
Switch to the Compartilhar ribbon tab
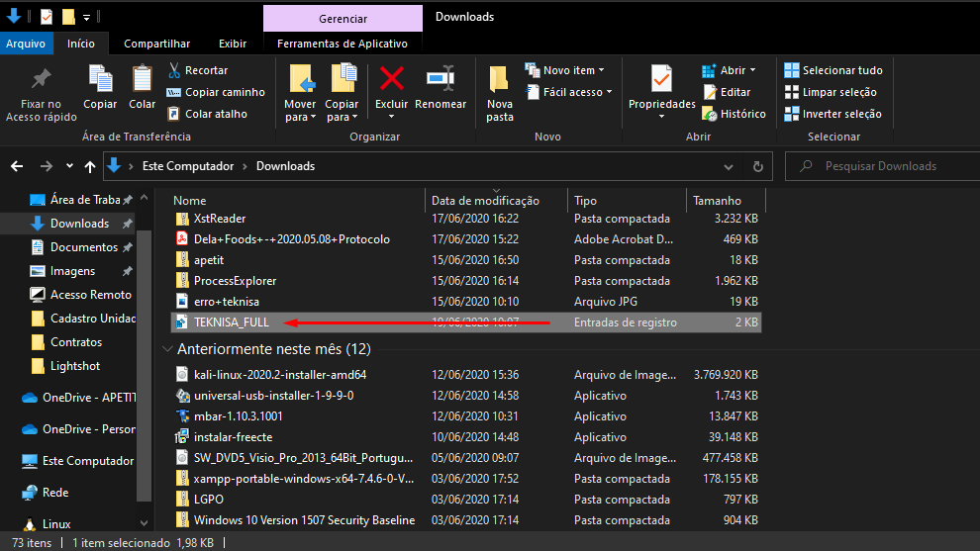click(156, 44)
